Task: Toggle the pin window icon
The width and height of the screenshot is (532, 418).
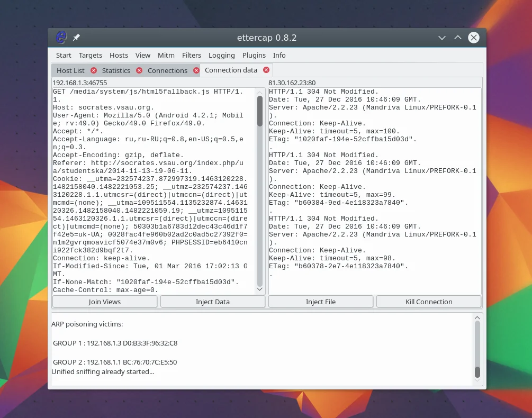Action: [x=76, y=38]
